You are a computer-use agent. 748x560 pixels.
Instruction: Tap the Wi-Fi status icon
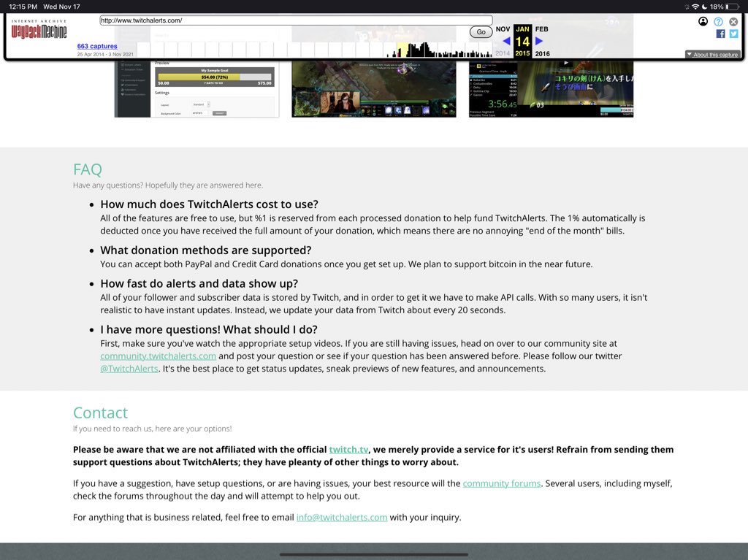[x=695, y=7]
